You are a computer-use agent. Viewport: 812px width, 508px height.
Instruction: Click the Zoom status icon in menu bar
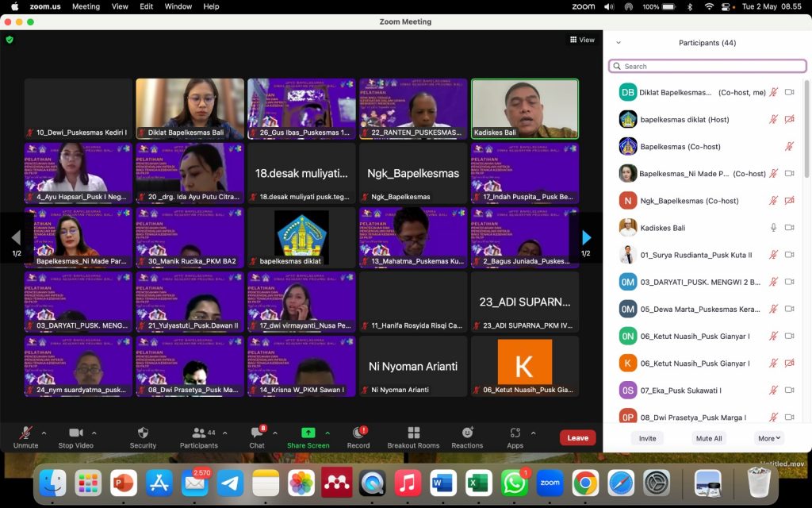pyautogui.click(x=583, y=6)
